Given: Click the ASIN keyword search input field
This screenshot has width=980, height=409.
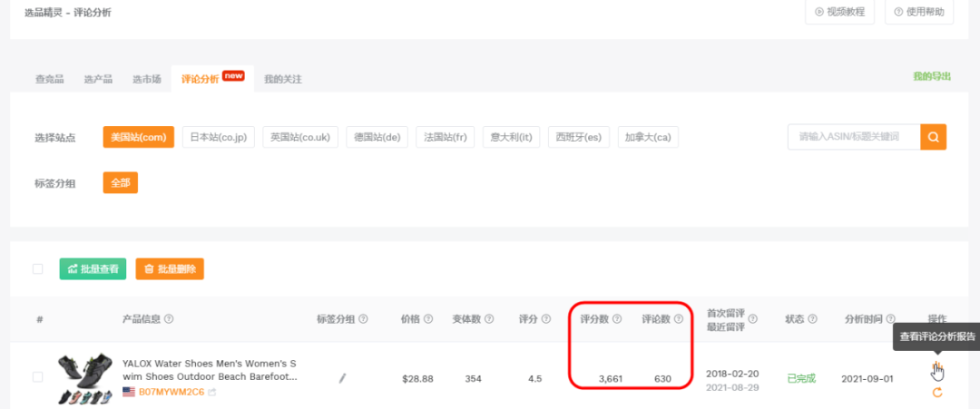Looking at the screenshot, I should [853, 137].
